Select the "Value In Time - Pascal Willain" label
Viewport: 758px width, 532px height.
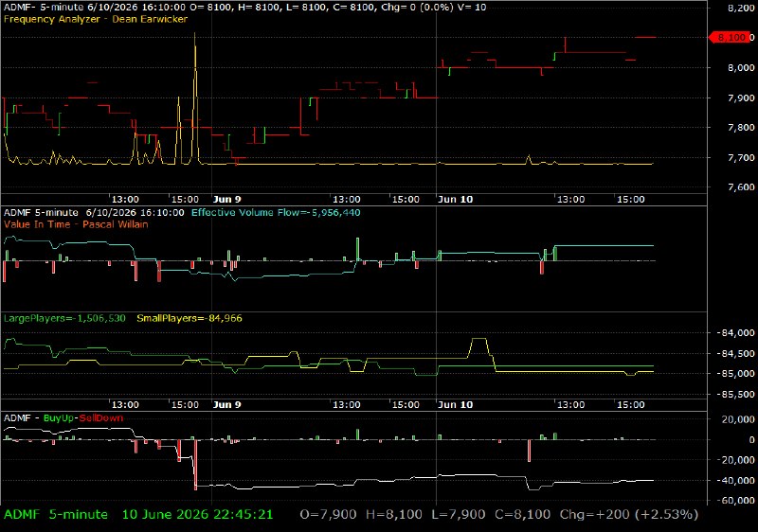click(x=76, y=224)
